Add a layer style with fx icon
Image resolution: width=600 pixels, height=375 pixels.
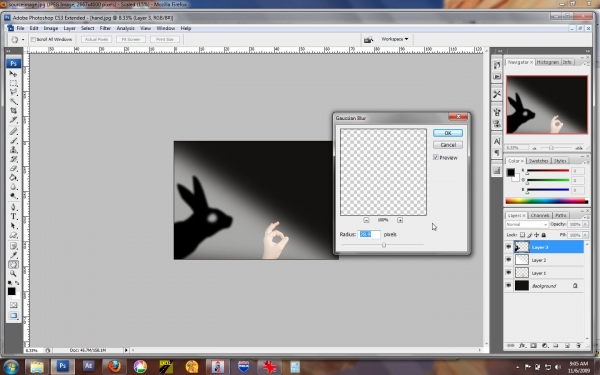pos(522,346)
